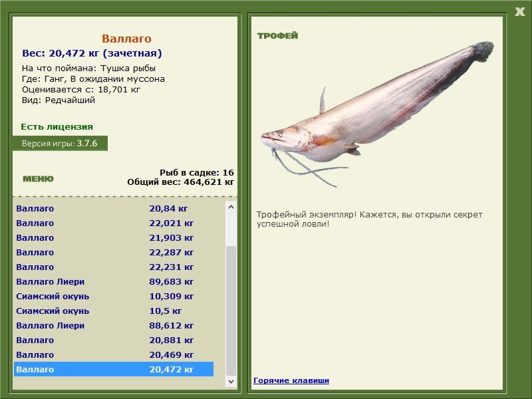Open the Горячие клавиши link

coord(291,380)
